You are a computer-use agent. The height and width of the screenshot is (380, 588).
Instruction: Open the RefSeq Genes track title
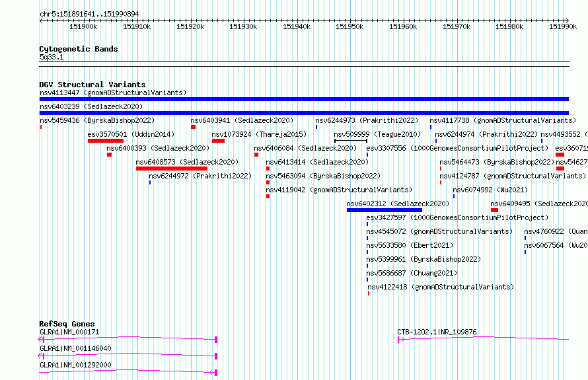(x=67, y=324)
